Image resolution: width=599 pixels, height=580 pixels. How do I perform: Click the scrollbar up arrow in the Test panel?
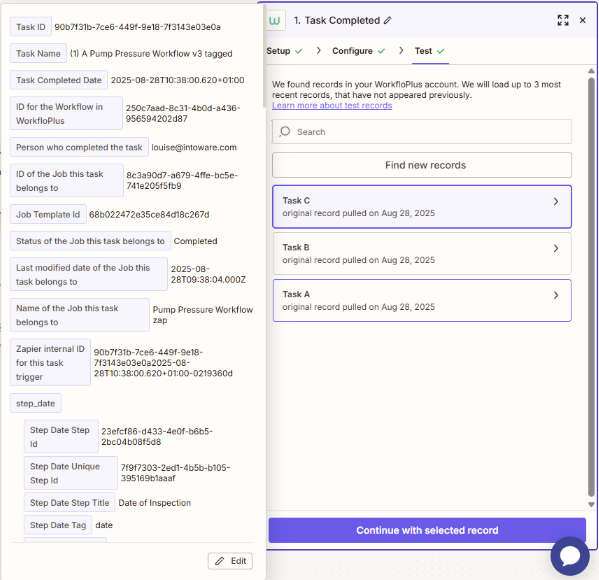[x=591, y=71]
